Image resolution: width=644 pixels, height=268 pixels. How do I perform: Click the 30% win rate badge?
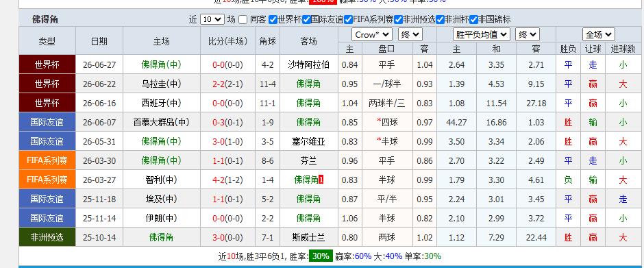(x=321, y=256)
